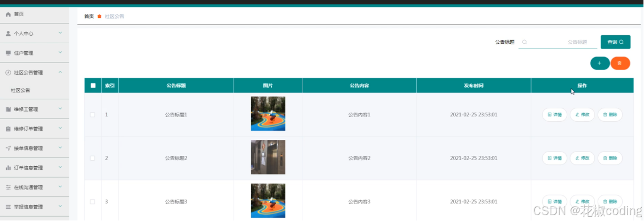Image resolution: width=644 pixels, height=221 pixels.
Task: Open the playground thumbnail in row 公告标题3
Action: 268,201
